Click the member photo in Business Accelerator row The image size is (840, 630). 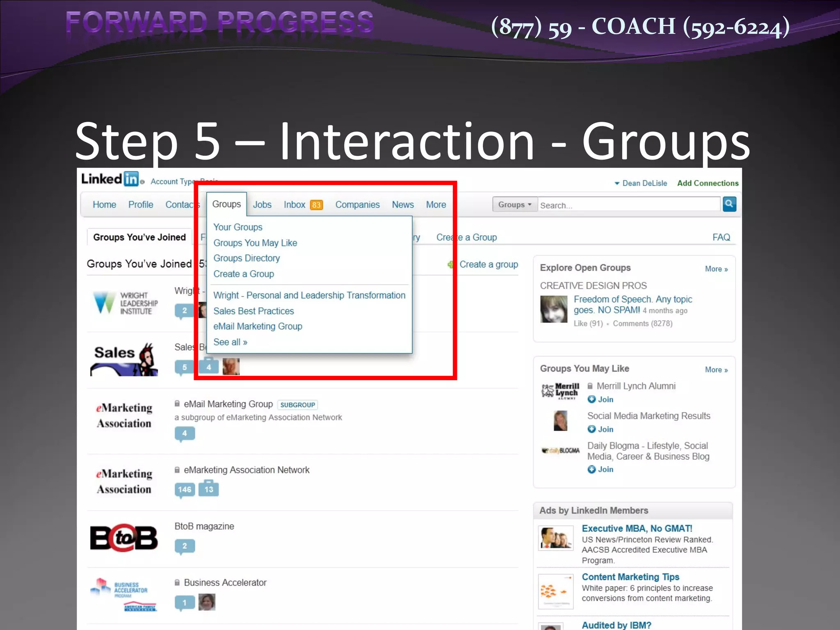tap(207, 602)
